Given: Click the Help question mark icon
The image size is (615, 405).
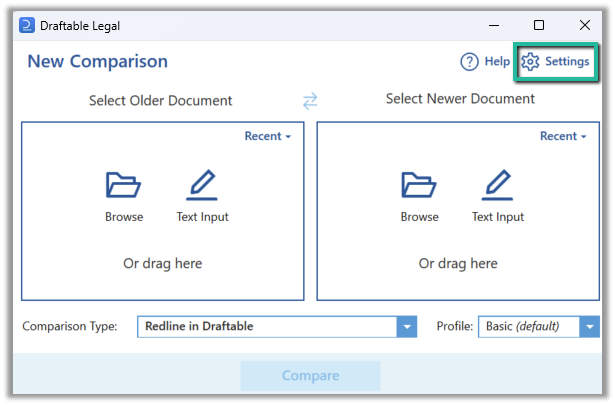Looking at the screenshot, I should pos(469,62).
